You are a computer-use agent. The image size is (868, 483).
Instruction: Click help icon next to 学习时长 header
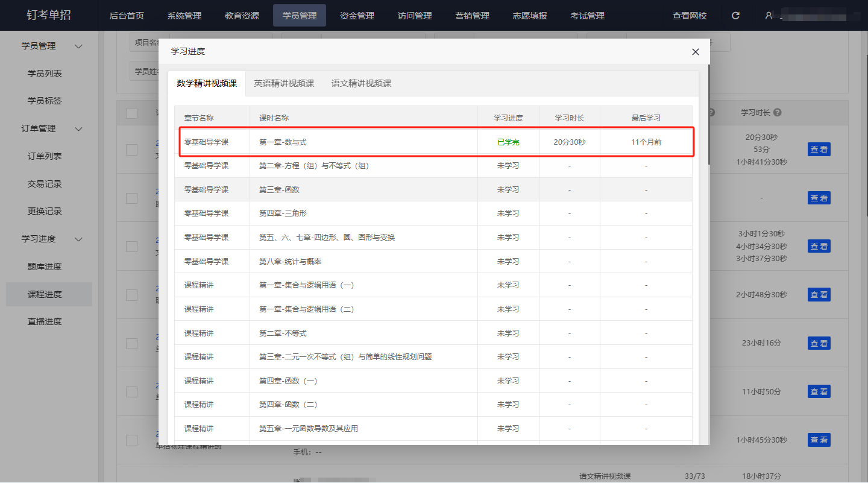pyautogui.click(x=777, y=113)
